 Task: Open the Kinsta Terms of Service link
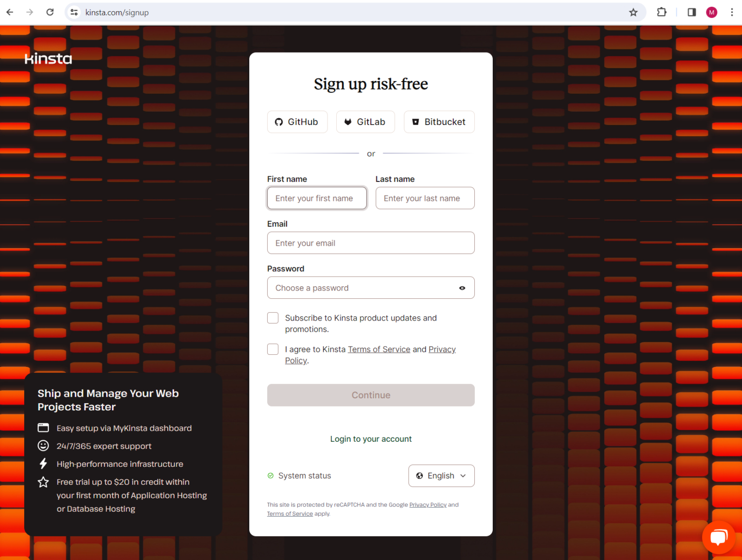[379, 349]
